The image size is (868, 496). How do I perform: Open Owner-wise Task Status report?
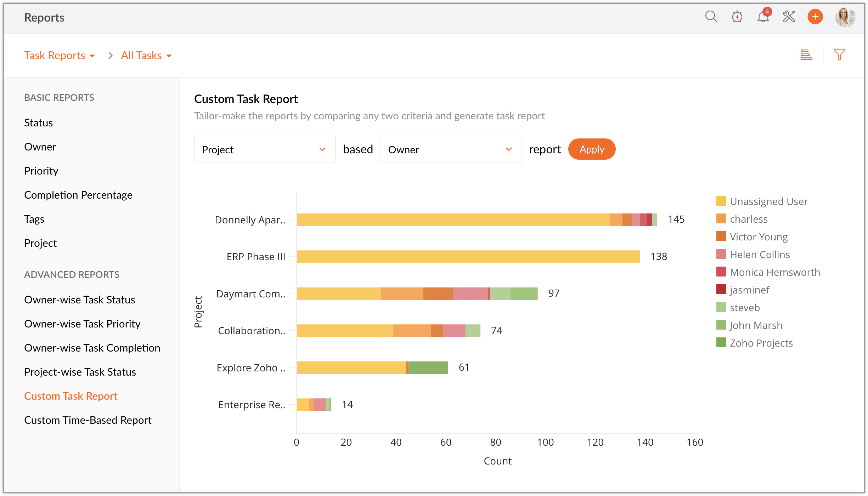click(x=79, y=300)
